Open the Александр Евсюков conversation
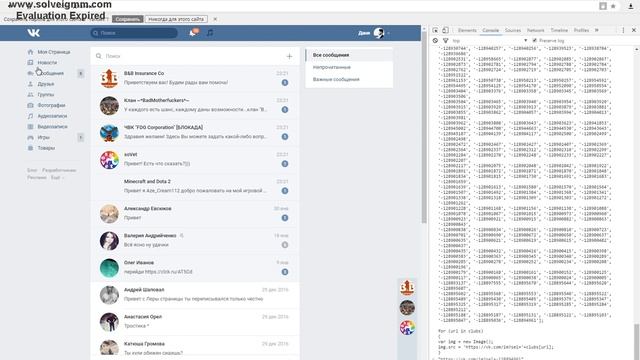 click(195, 213)
